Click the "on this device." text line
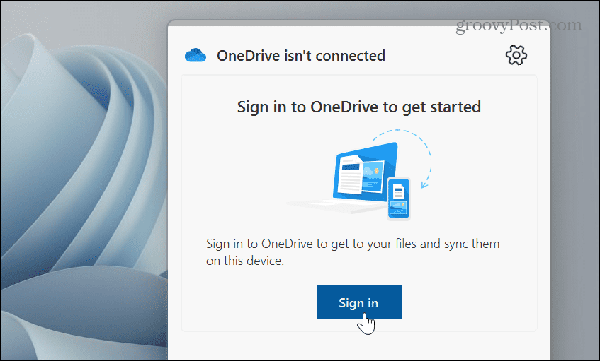Screen dimensions: 600x361 coord(245,261)
